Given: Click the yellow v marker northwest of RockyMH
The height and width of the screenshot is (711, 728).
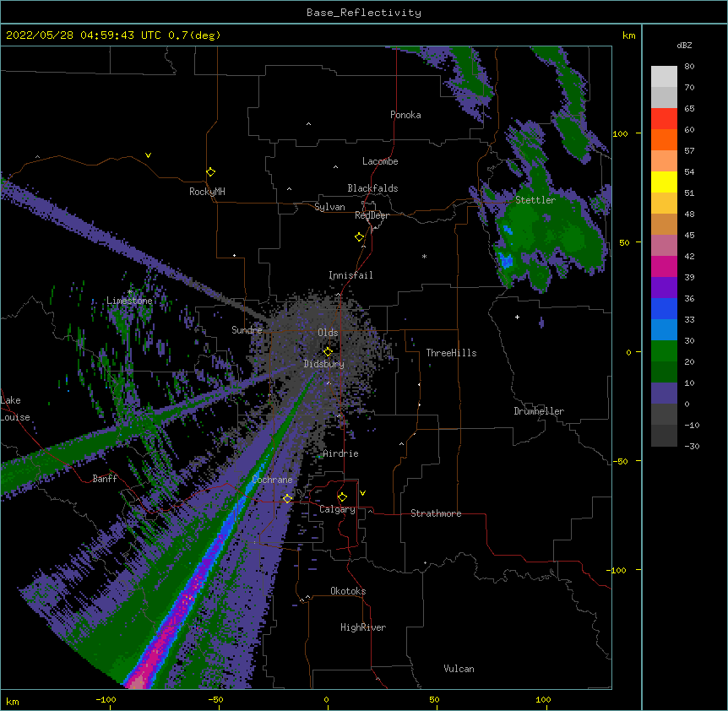Looking at the screenshot, I should [x=148, y=155].
